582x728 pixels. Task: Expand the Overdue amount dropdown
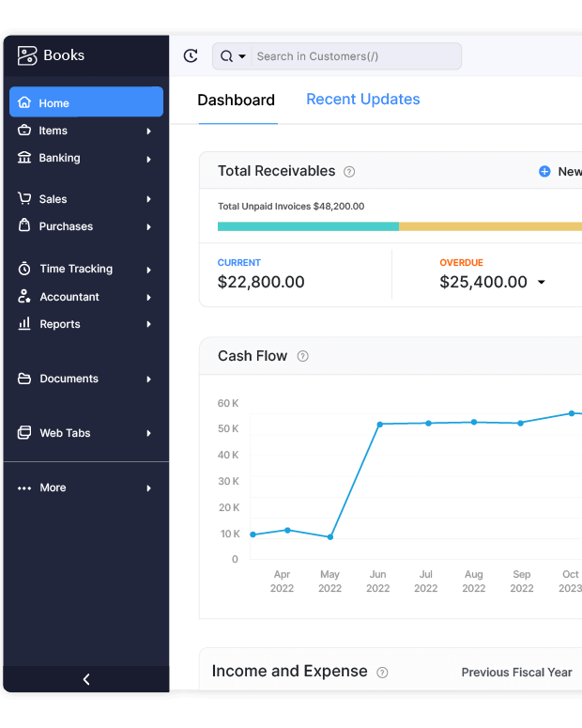[x=541, y=283]
